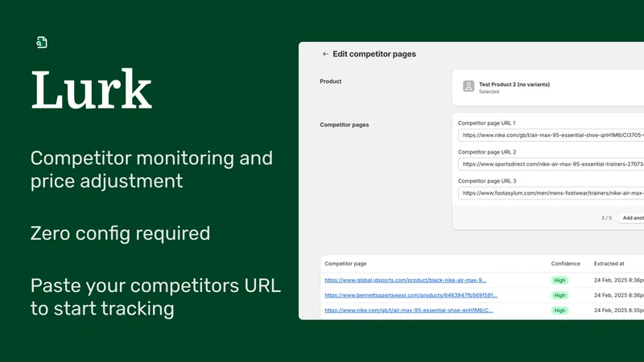Click the Competitor page URL 3 label

coord(487,181)
